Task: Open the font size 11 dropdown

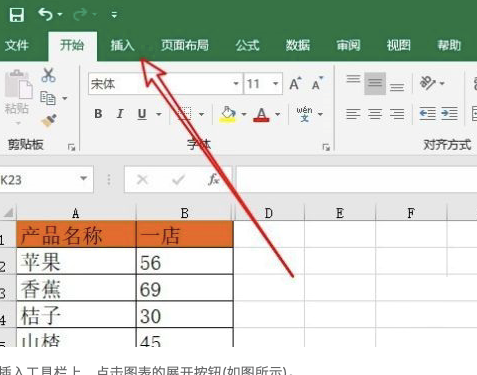Action: coord(275,83)
